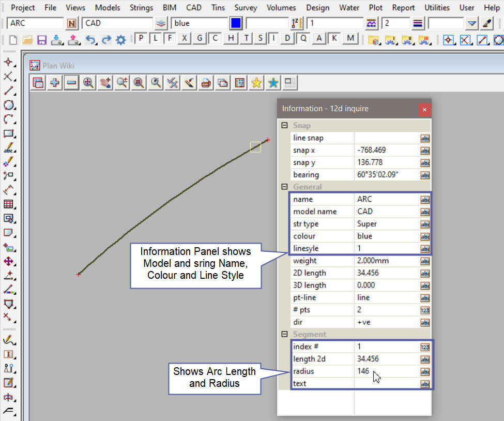504x421 pixels.
Task: Open the Survey menu
Action: (246, 8)
